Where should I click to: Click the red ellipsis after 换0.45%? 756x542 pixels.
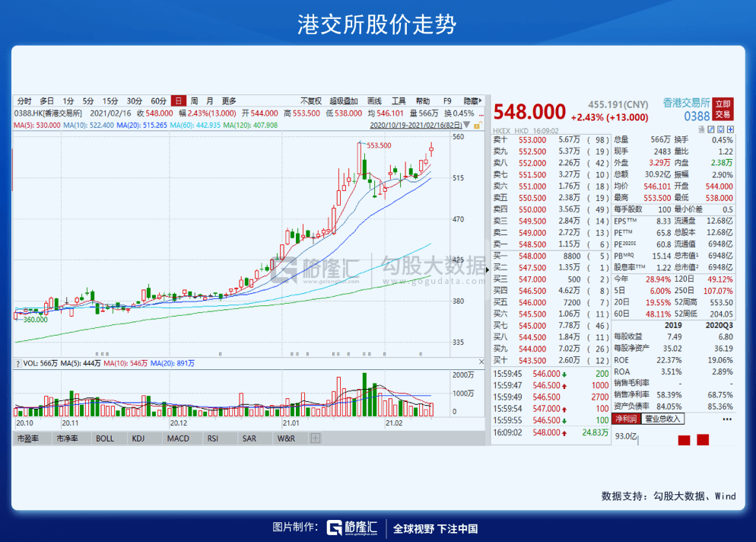click(x=481, y=114)
